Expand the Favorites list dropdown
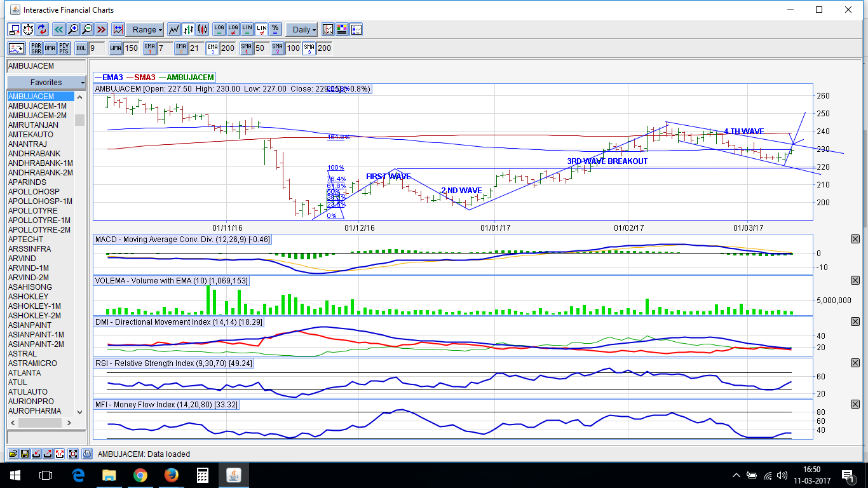 tap(46, 83)
